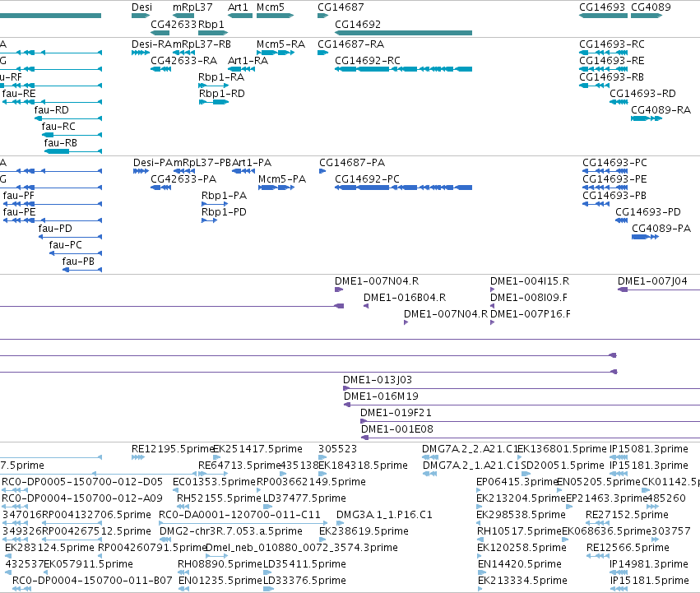
Task: Select the EK238619.5prime EST label
Action: tap(364, 532)
